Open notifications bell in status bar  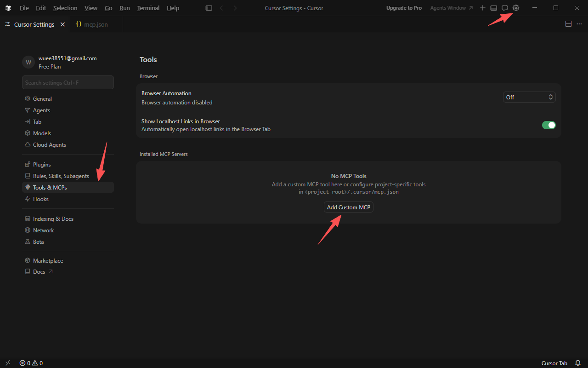pos(578,363)
